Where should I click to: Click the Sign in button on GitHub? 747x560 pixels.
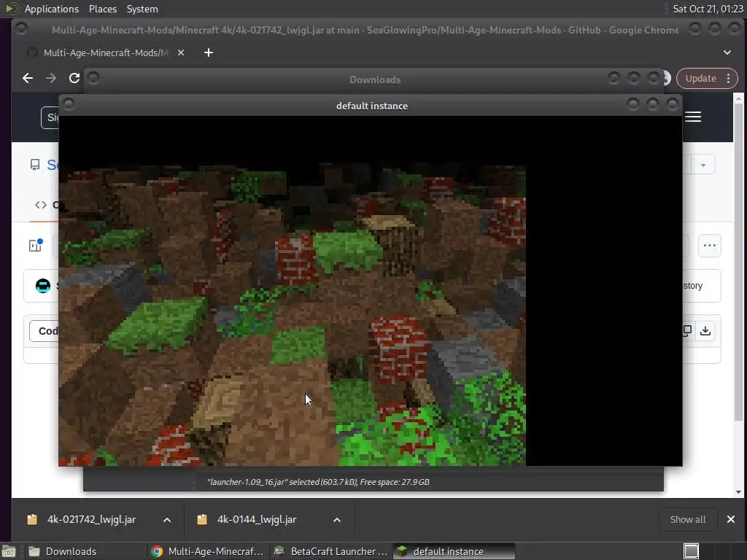pyautogui.click(x=50, y=117)
